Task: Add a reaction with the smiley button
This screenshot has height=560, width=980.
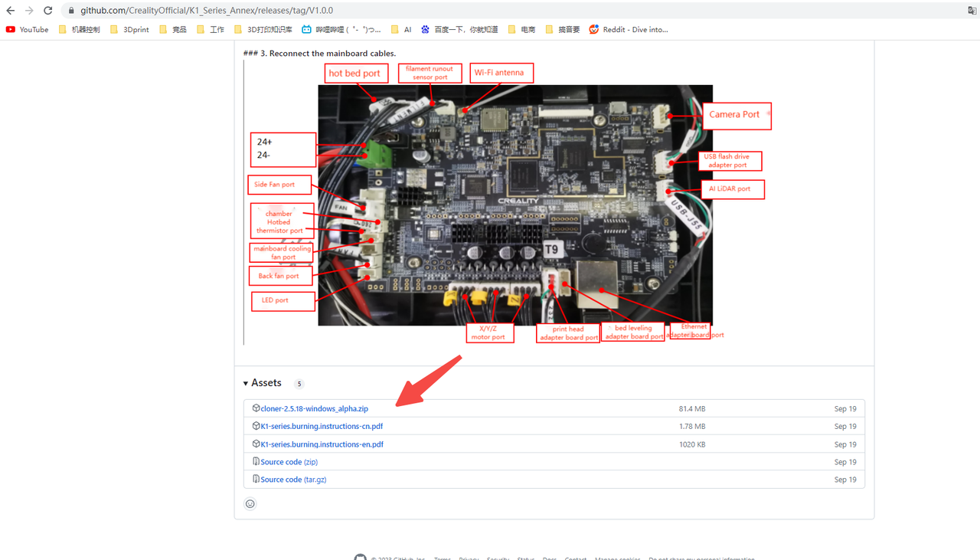Action: pos(250,504)
